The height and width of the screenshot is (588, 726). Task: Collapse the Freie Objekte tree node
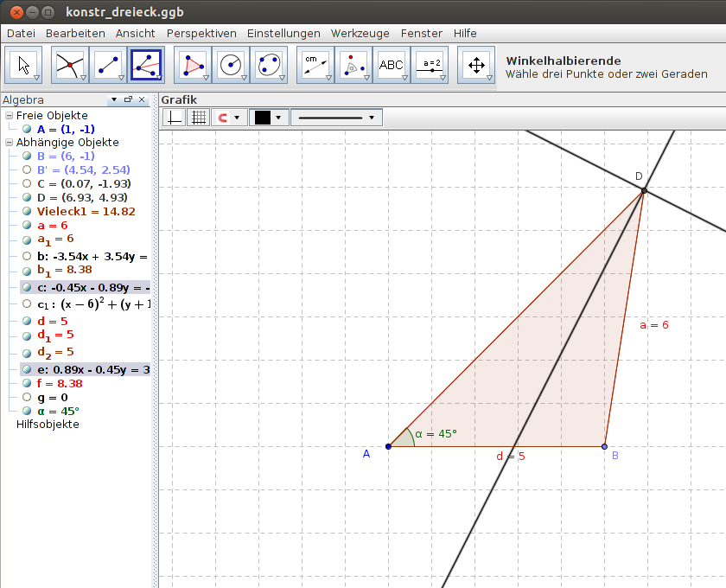click(7, 115)
